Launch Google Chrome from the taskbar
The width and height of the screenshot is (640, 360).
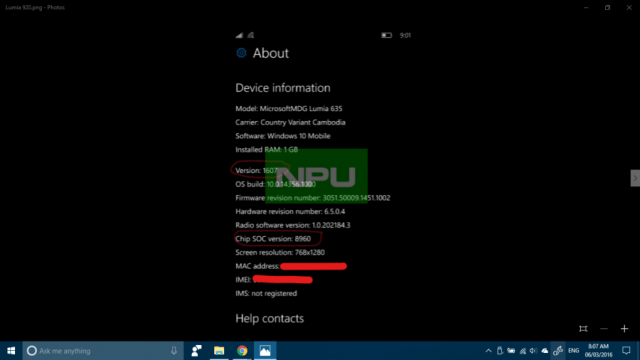pos(242,351)
